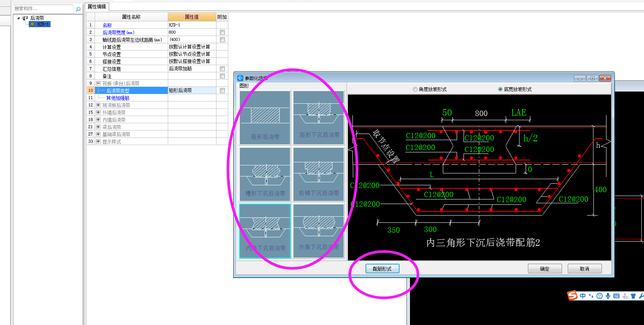Click the HJD-1 name value cell
Viewport: 644px width, 325px height.
tap(192, 25)
